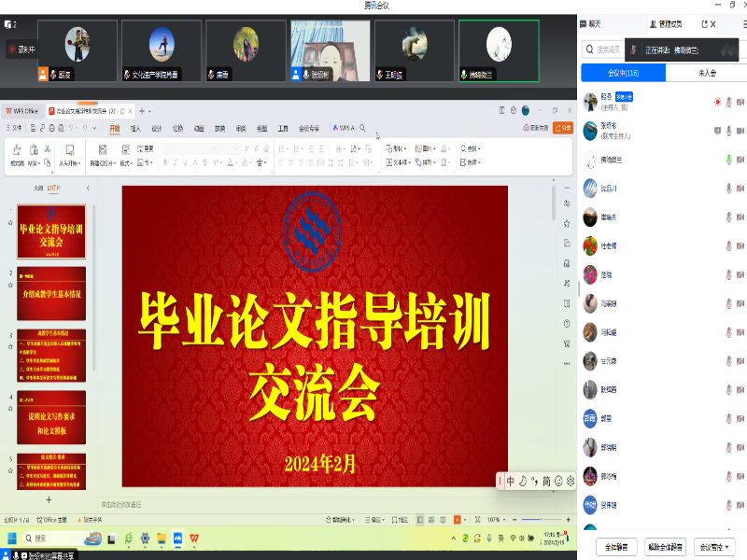Open the 查找 find tool

pos(467,148)
